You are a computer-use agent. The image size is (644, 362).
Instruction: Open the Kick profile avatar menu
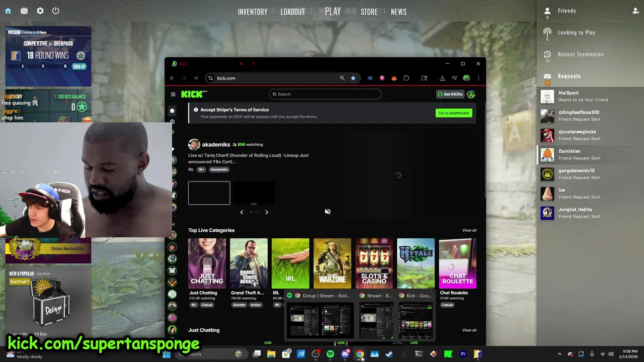tap(471, 94)
